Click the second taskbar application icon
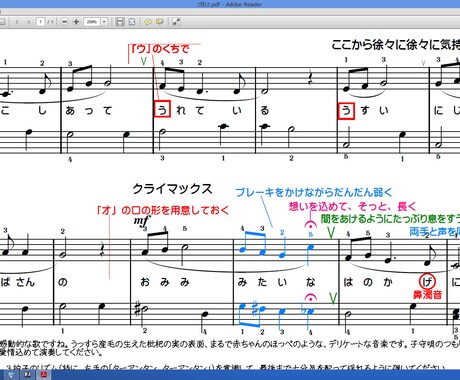The width and height of the screenshot is (460, 380). [x=28, y=375]
